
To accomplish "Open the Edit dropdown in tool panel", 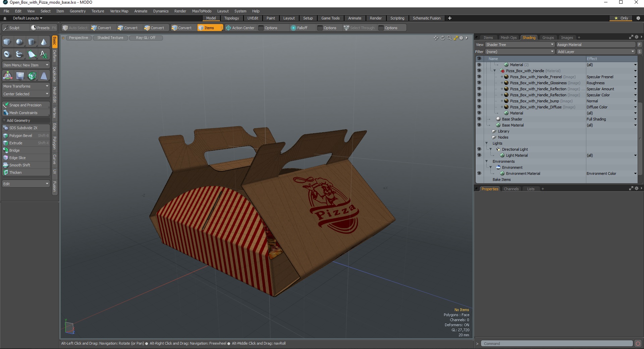I will 26,184.
